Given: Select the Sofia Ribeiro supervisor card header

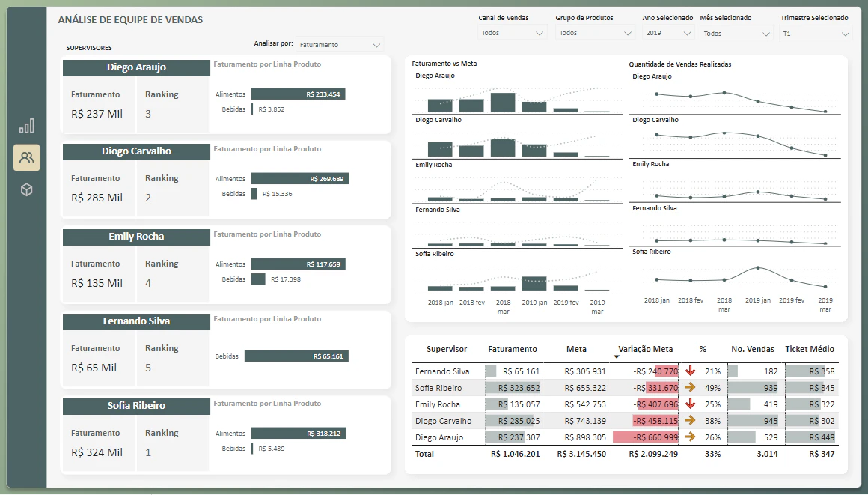Looking at the screenshot, I should coord(136,406).
